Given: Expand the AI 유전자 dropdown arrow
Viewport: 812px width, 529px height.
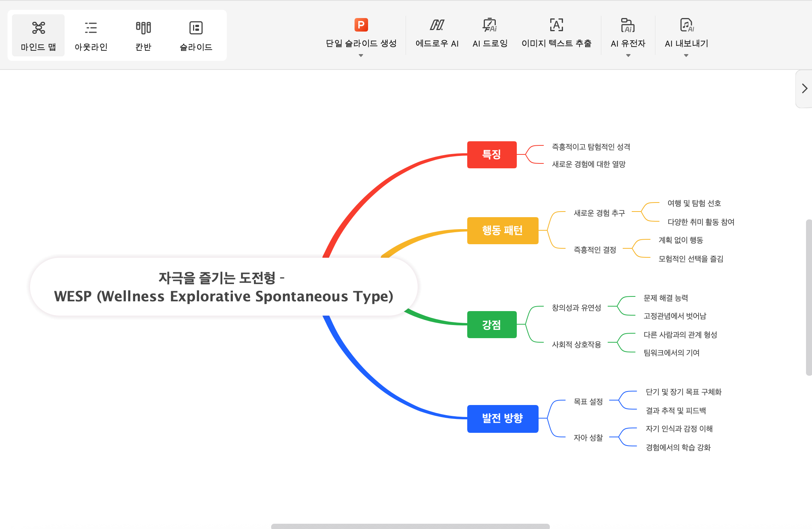Looking at the screenshot, I should pos(628,56).
